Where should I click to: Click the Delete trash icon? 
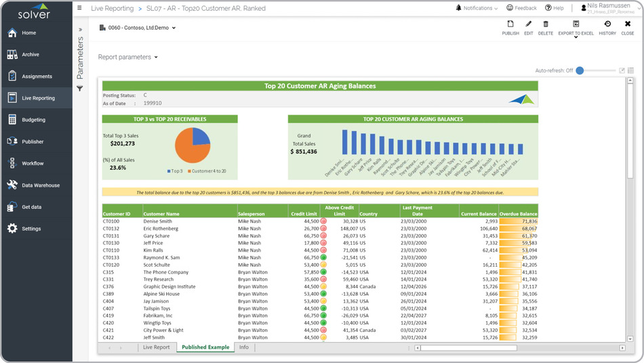(x=546, y=24)
